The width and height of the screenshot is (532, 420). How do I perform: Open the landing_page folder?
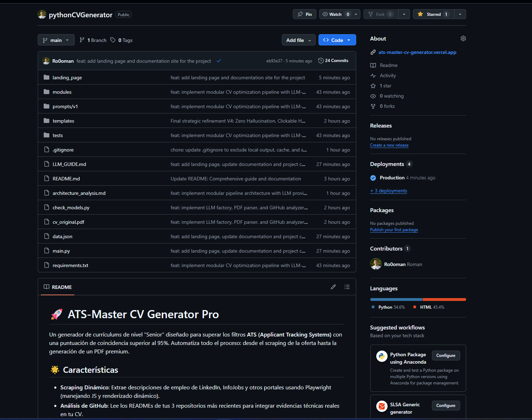(x=67, y=78)
